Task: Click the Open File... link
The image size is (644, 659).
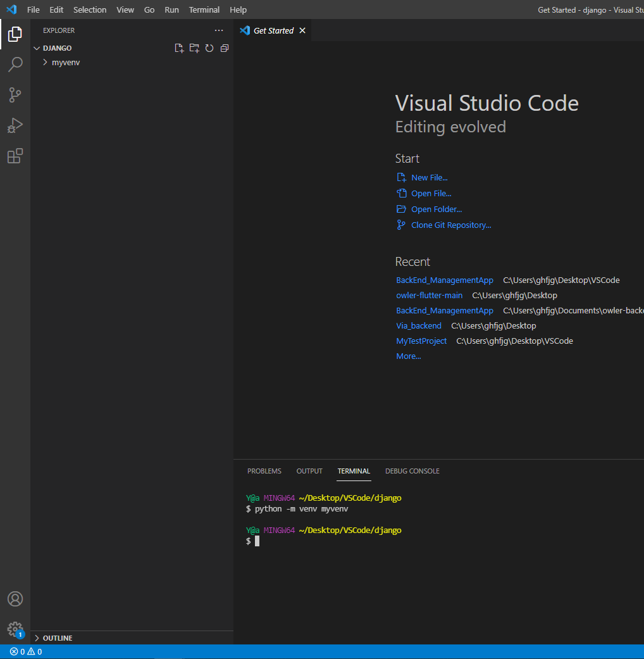Action: click(x=431, y=193)
